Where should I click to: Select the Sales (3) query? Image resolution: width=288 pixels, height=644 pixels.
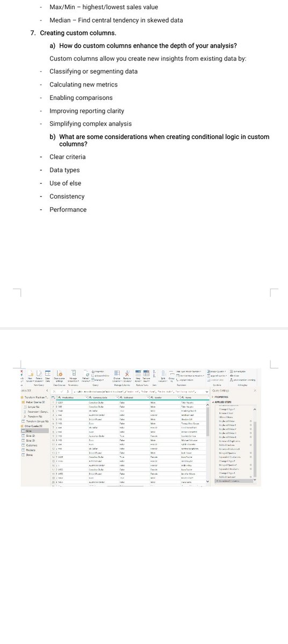pos(30,440)
